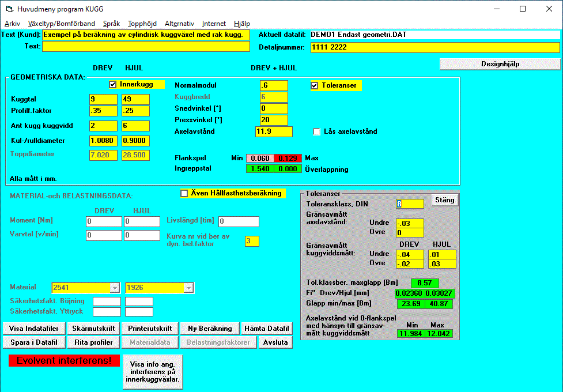The height and width of the screenshot is (392, 563).
Task: Expand the 2541 material dropdown
Action: [115, 288]
